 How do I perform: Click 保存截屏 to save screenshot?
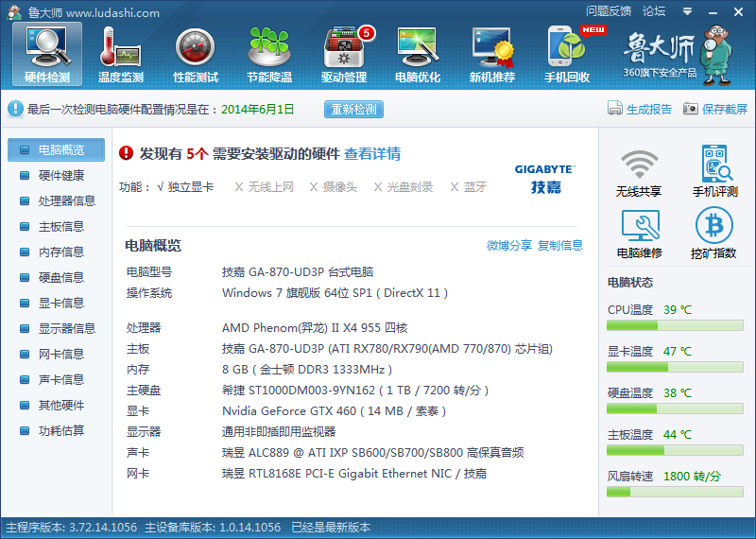pyautogui.click(x=715, y=109)
